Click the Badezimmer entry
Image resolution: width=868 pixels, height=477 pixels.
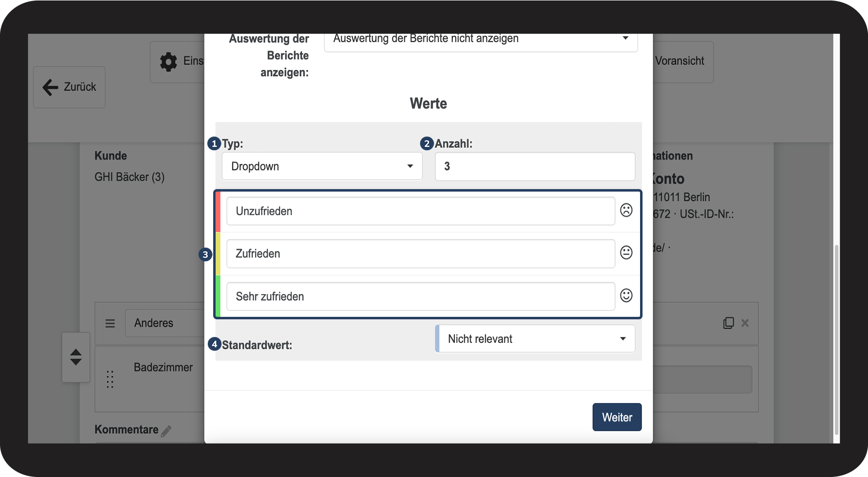[x=163, y=367]
